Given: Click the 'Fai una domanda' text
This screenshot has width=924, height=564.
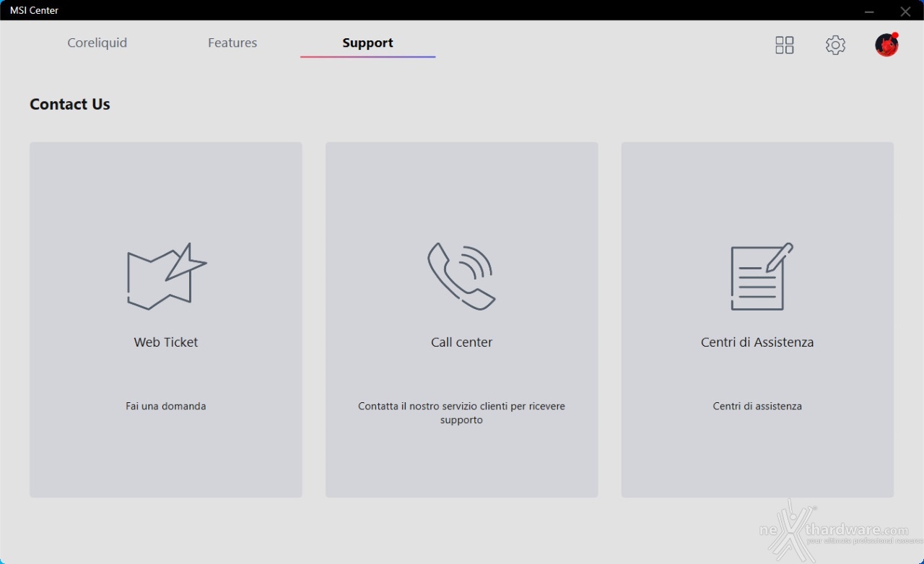Looking at the screenshot, I should tap(166, 406).
